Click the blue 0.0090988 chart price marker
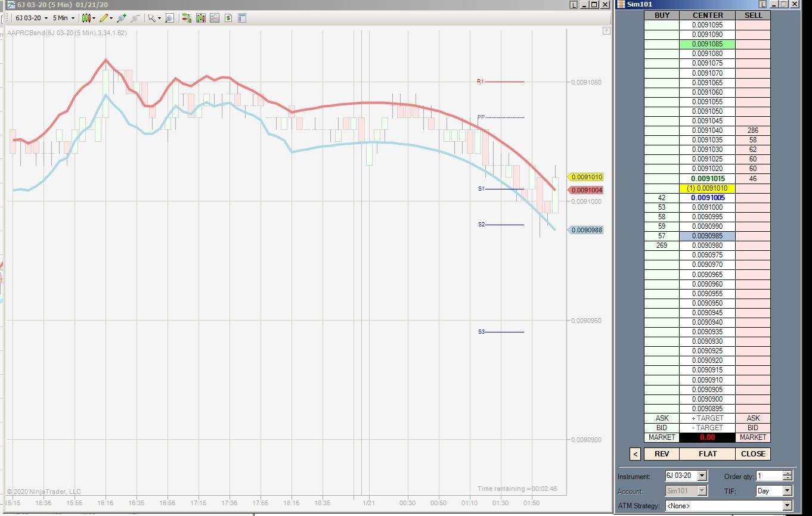 [x=586, y=230]
